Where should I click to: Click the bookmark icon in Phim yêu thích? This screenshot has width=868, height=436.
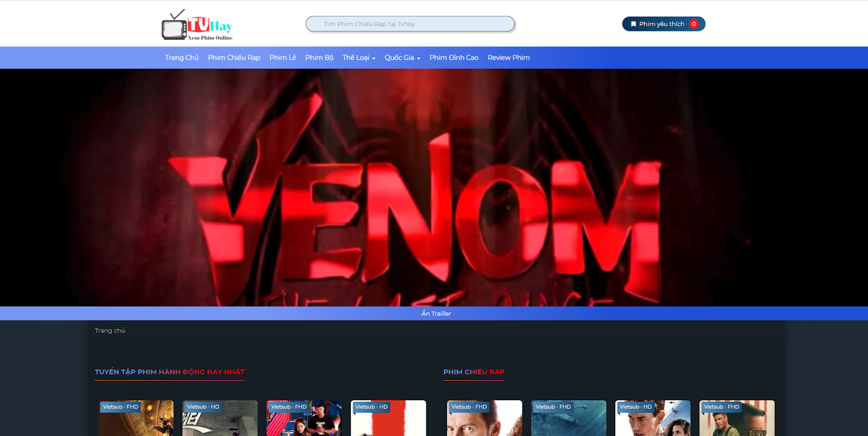pos(633,24)
